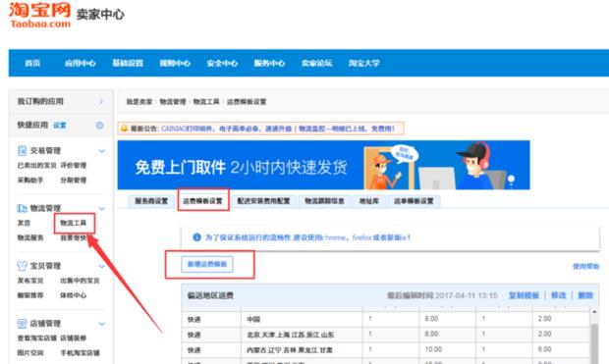
Task: Open 分期管理 in sidebar
Action: (74, 181)
